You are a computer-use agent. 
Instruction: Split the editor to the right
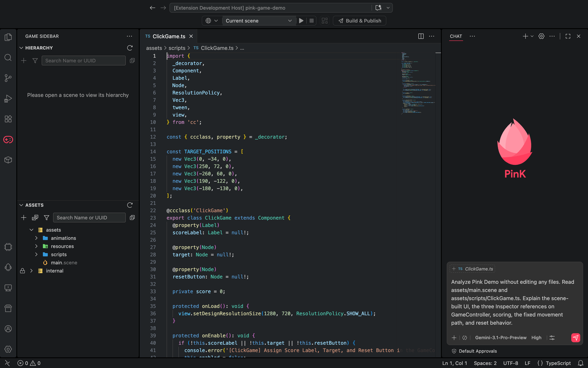pyautogui.click(x=421, y=36)
